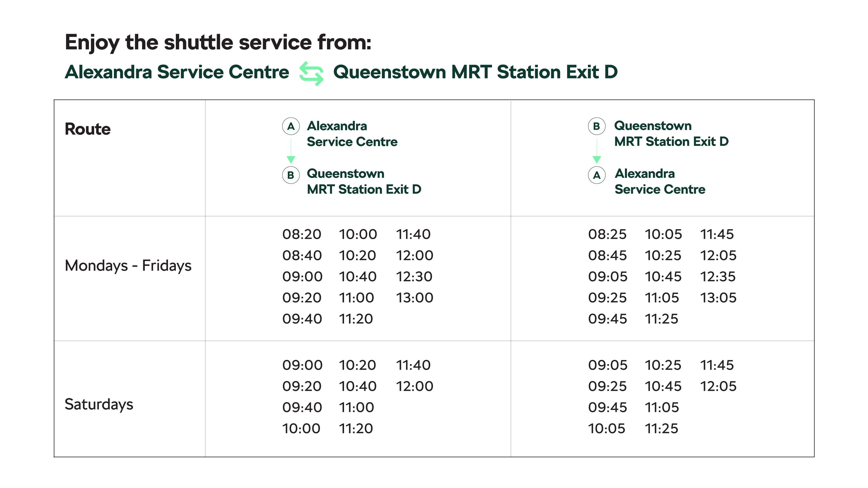Click weekday 12:30 departure from Alexandra

[414, 277]
